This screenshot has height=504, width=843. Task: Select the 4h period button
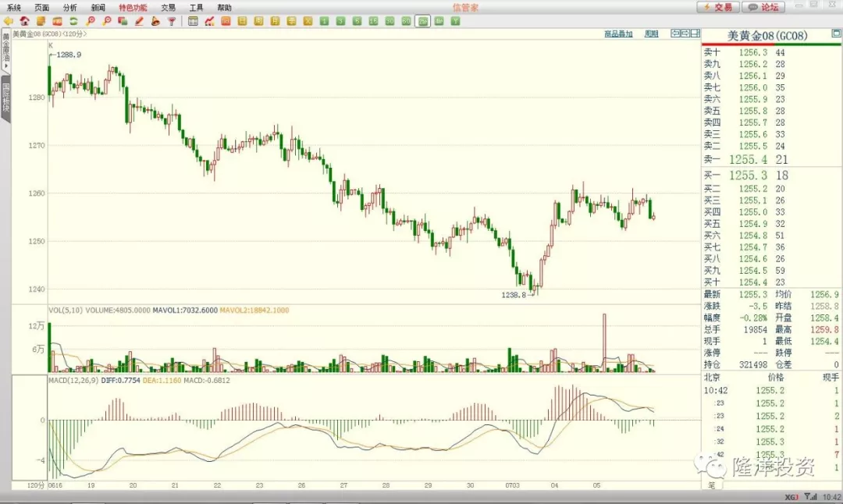439,21
